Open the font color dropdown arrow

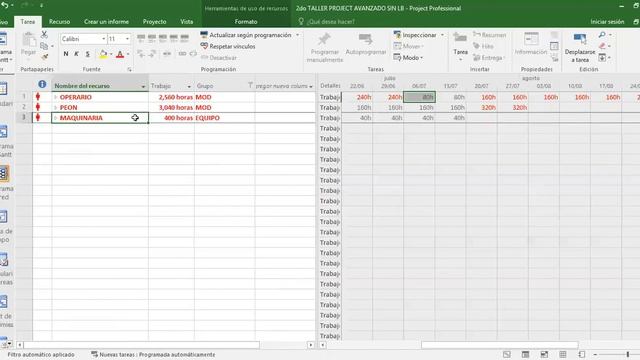coord(128,54)
